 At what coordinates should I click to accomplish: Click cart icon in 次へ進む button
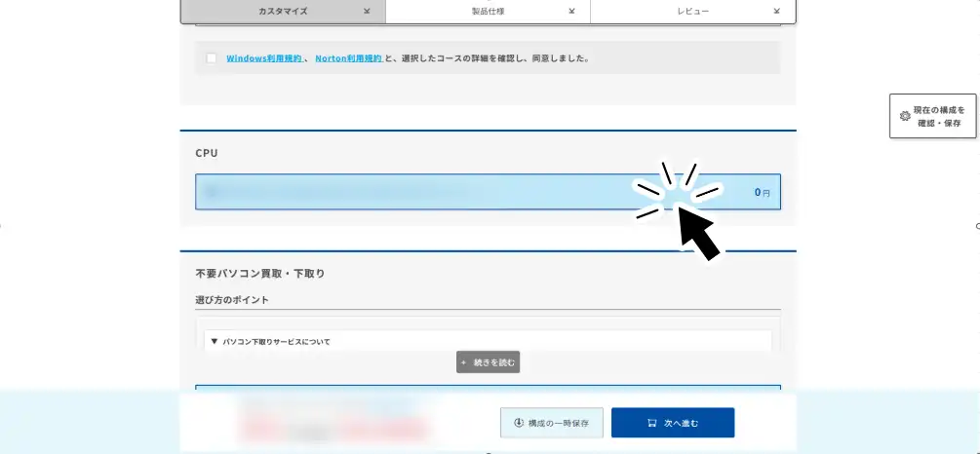(x=652, y=424)
